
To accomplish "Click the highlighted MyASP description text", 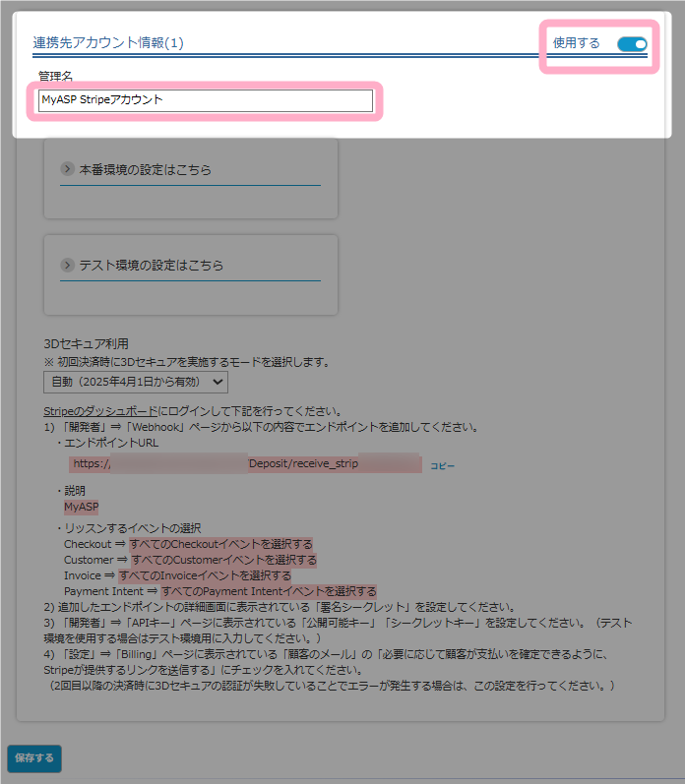I will [81, 507].
